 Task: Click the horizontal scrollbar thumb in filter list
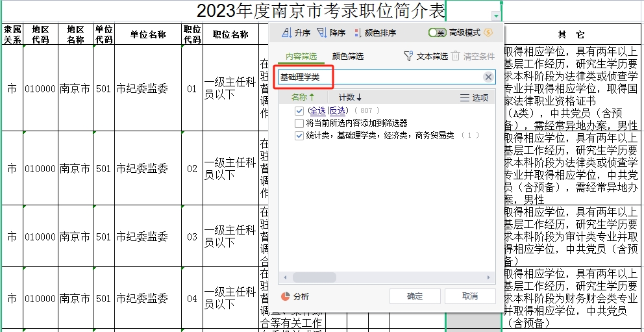tap(314, 278)
